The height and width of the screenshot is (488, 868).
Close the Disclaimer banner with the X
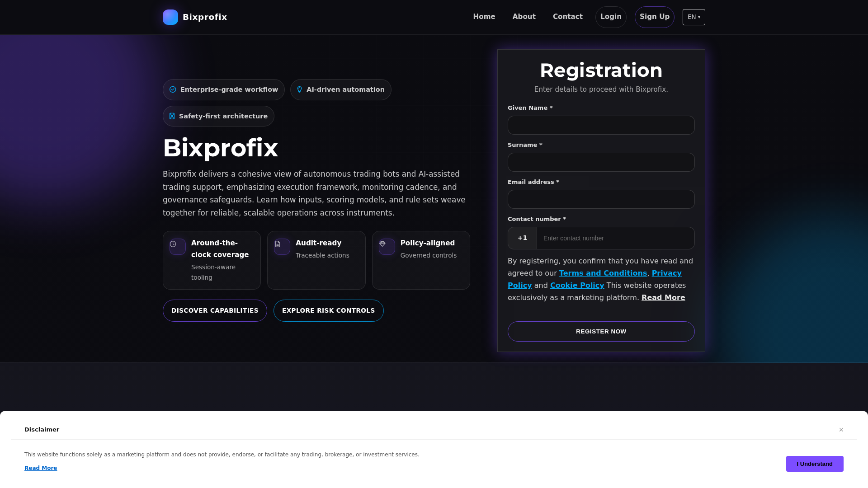841,430
